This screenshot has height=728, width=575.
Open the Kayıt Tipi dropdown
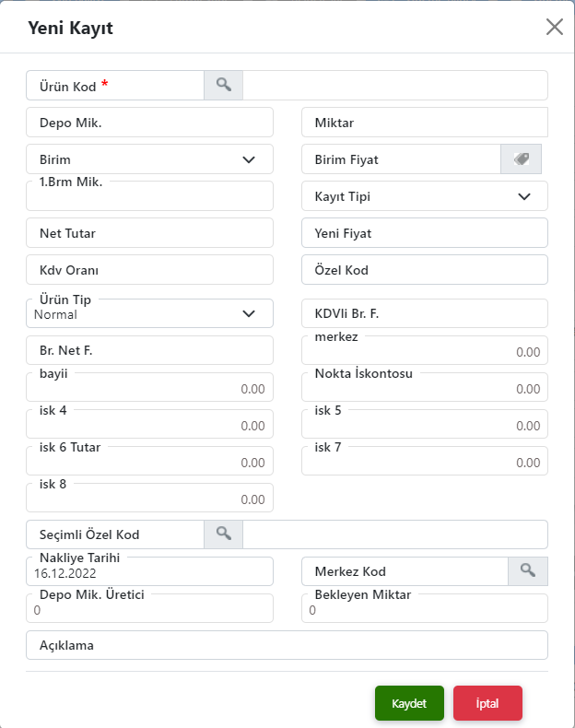(523, 196)
